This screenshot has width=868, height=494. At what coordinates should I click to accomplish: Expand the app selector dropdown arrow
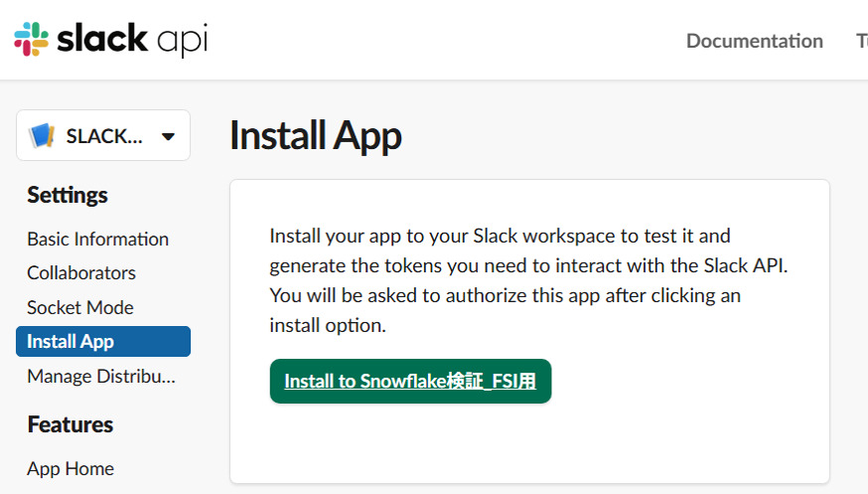click(168, 136)
